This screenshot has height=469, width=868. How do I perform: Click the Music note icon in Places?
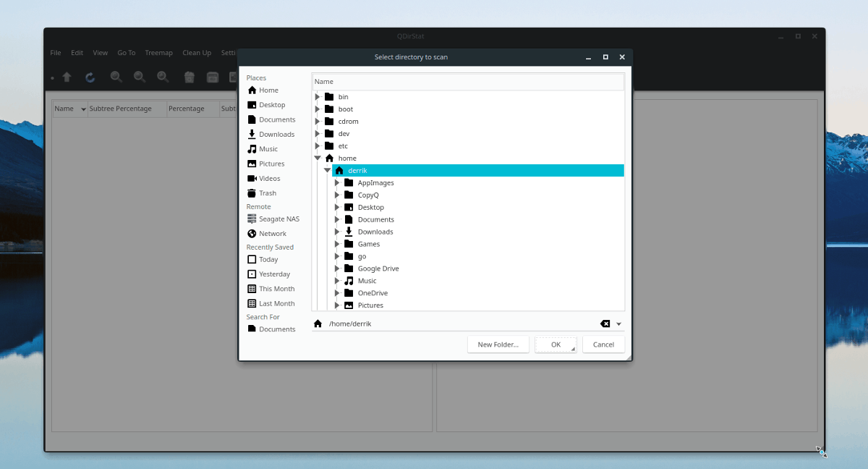(250, 148)
